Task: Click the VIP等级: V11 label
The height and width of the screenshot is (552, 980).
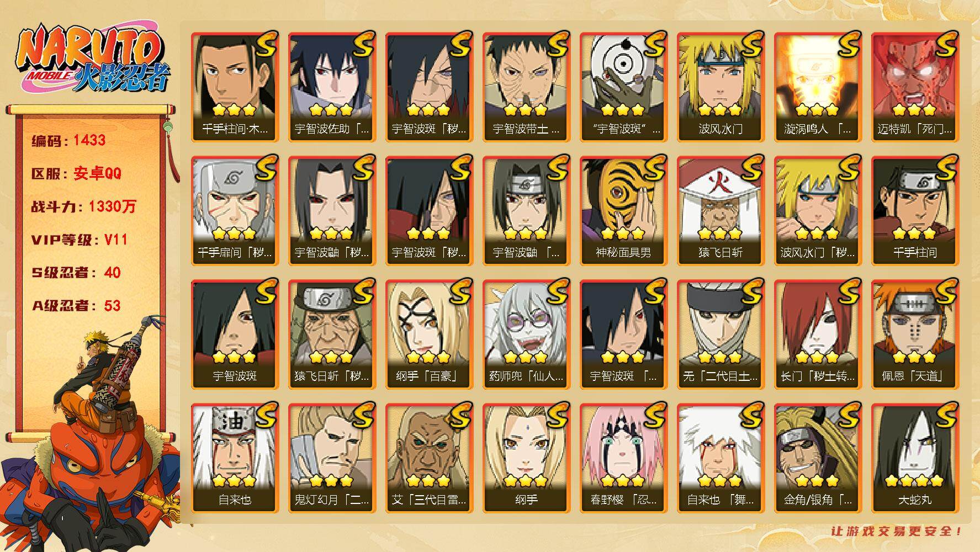Action: click(80, 240)
